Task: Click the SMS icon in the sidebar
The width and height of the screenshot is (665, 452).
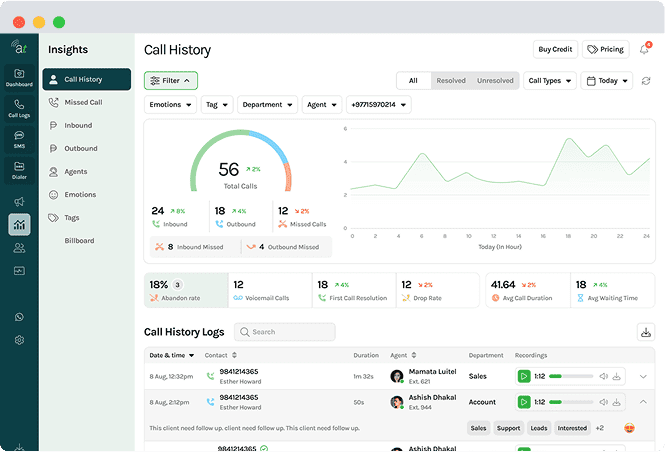Action: click(x=19, y=139)
